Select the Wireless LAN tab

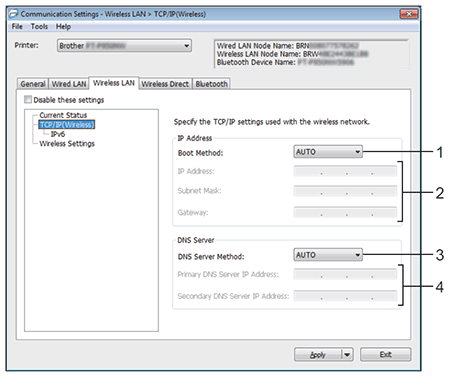pos(114,83)
